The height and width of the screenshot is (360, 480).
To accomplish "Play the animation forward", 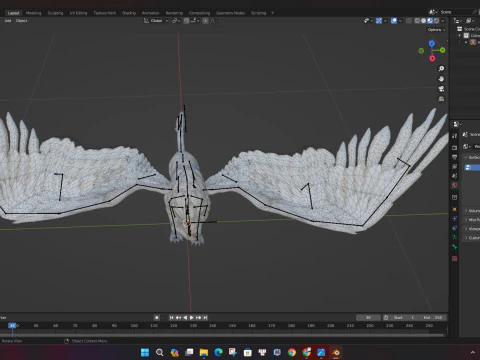I will point(192,318).
